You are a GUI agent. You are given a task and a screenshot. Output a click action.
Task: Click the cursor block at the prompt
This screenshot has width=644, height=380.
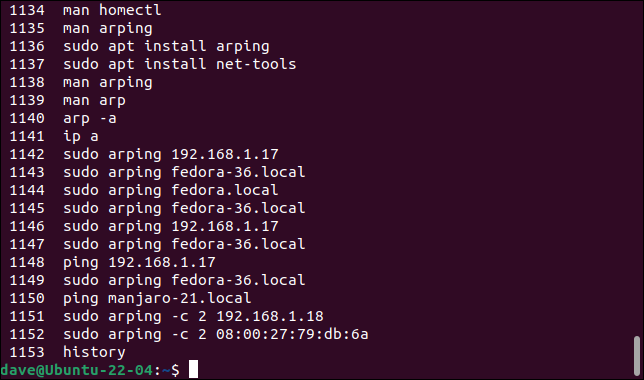(x=193, y=369)
